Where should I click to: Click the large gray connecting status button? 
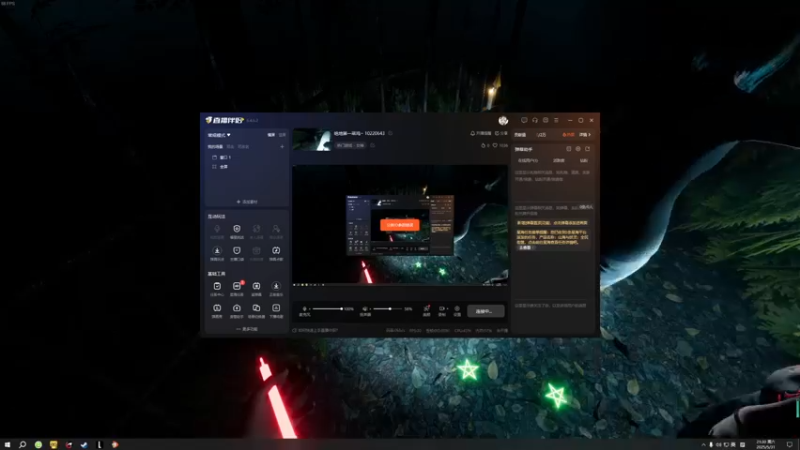(486, 311)
